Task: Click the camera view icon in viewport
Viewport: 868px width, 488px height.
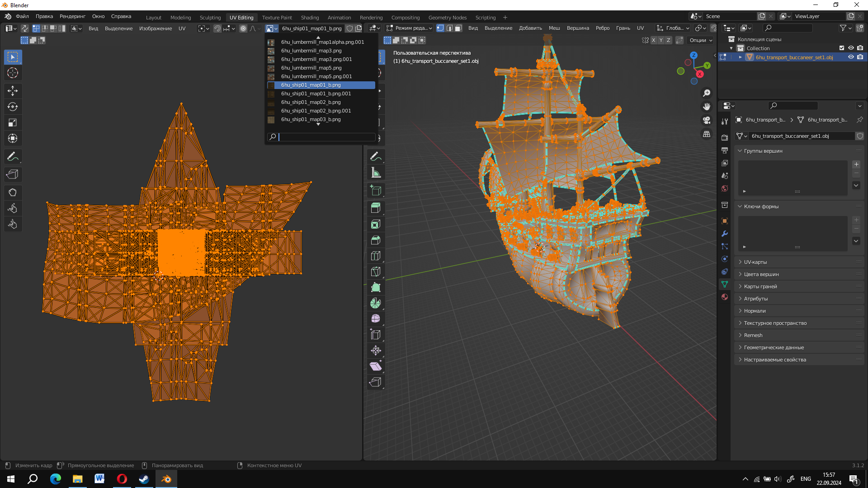Action: coord(707,120)
